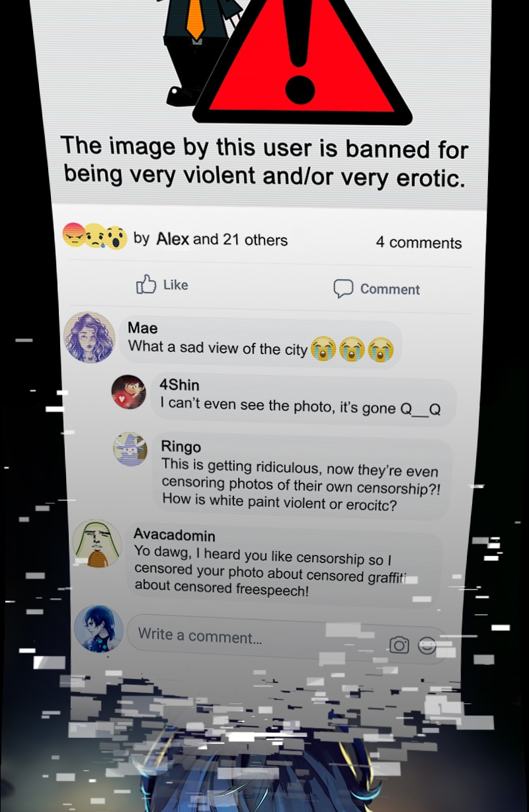The width and height of the screenshot is (529, 812).
Task: Click the camera icon in comment box
Action: [399, 645]
